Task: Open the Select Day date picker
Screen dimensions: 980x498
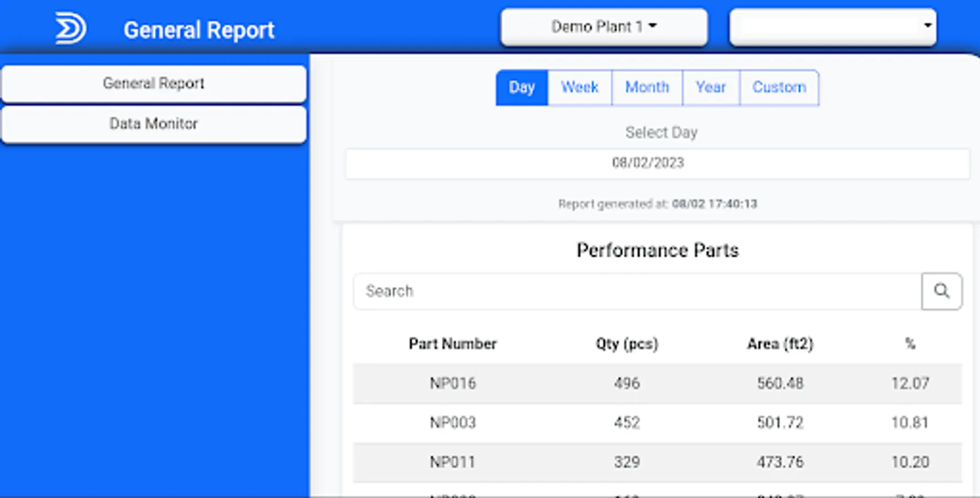Action: [x=657, y=163]
